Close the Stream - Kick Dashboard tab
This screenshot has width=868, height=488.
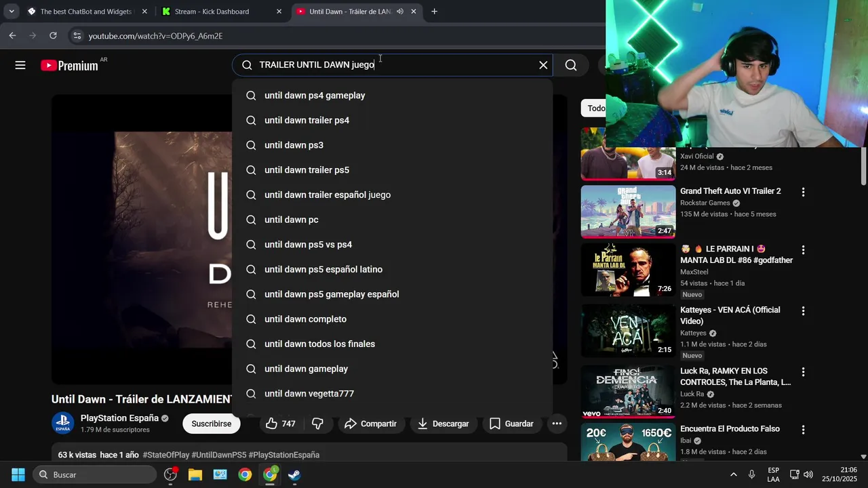279,12
